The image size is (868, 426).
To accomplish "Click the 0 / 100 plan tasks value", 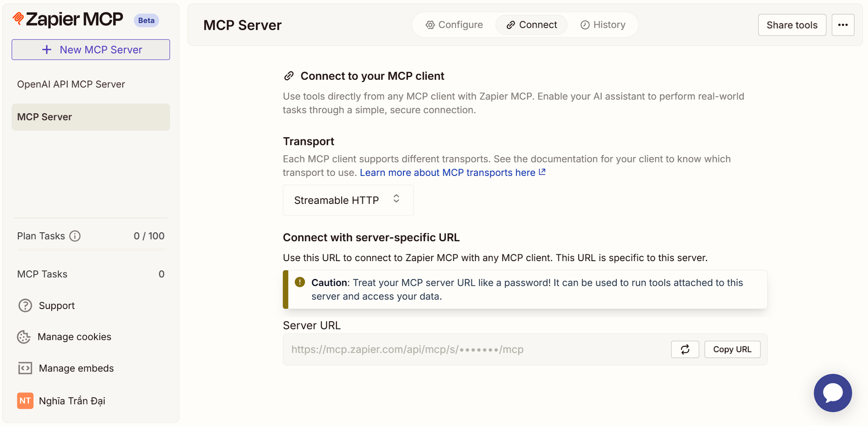I will point(149,236).
